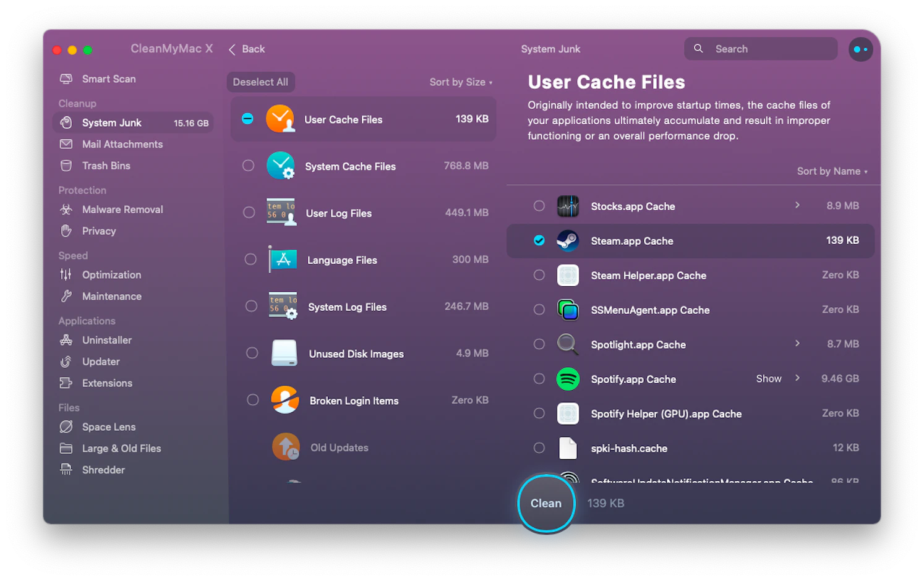Click the SSMenuAgent app icon
This screenshot has height=581, width=924.
click(568, 310)
